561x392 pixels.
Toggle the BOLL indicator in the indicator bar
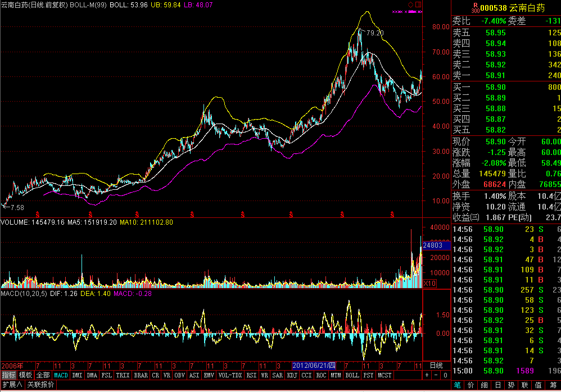[x=352, y=375]
